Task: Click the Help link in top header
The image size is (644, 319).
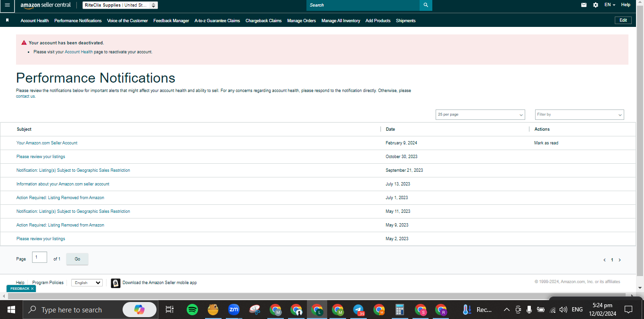Action: pos(626,5)
